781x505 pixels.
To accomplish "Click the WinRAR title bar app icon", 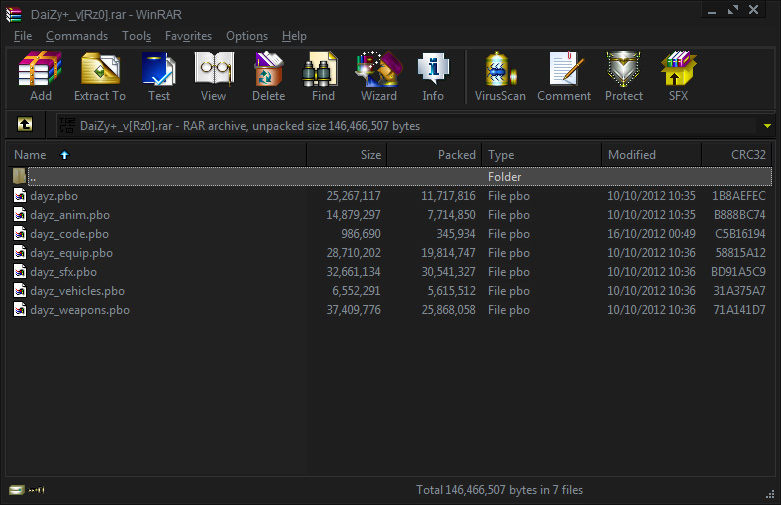I will pos(14,14).
